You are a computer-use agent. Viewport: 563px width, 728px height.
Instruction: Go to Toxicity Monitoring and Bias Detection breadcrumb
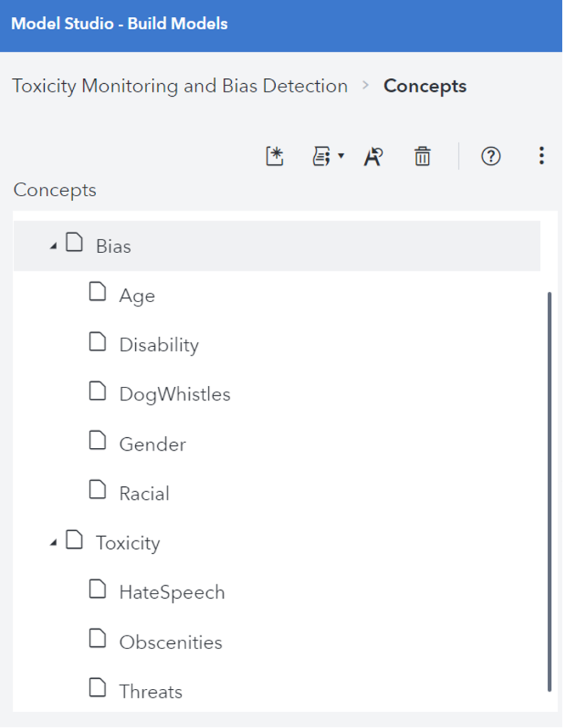[x=180, y=86]
